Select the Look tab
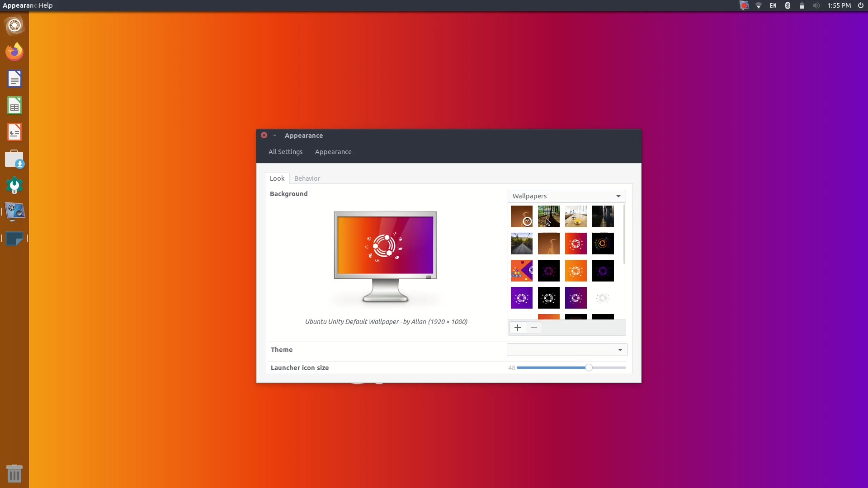Viewport: 868px width, 488px height. (x=277, y=178)
